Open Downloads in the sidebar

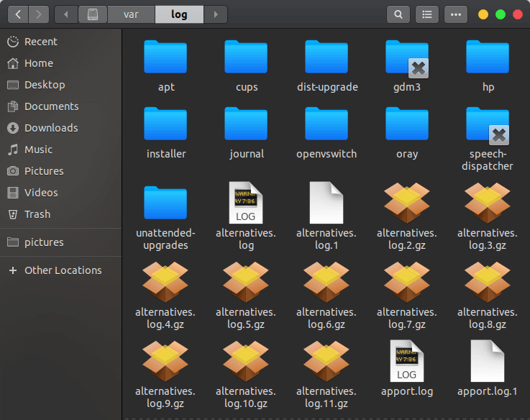[x=61, y=128]
